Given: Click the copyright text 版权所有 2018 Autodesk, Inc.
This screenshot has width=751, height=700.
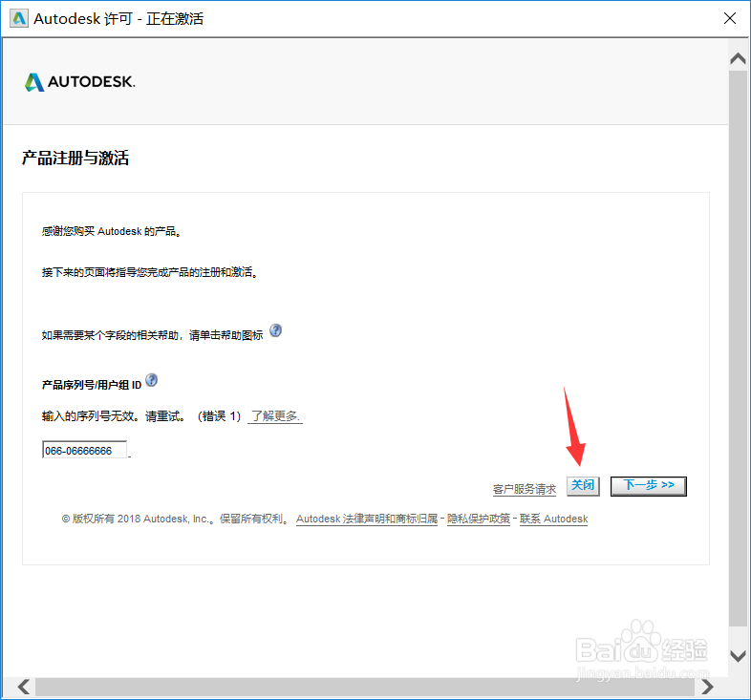Looking at the screenshot, I should pos(140,519).
